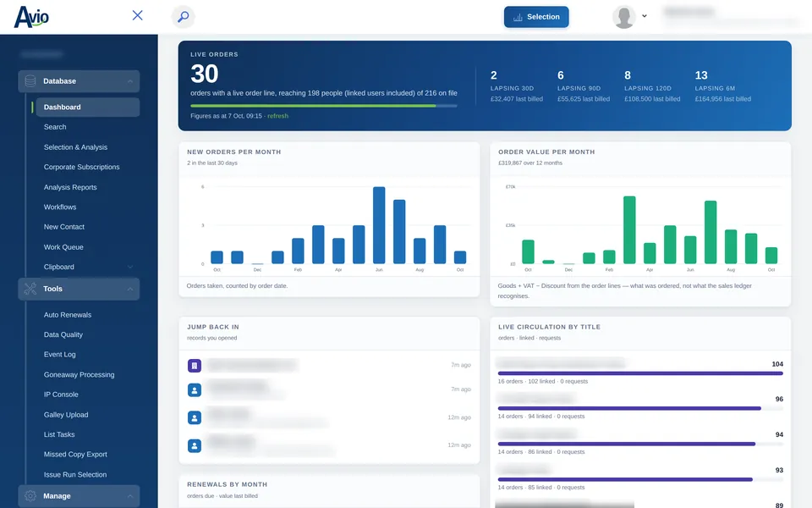Expand the Clipboard chevron
This screenshot has height=508, width=812.
[130, 267]
